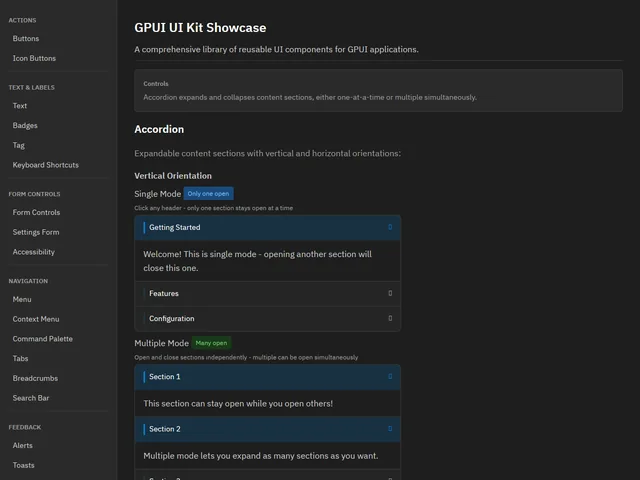Select Tabs in the sidebar
The width and height of the screenshot is (640, 480).
[x=20, y=358]
